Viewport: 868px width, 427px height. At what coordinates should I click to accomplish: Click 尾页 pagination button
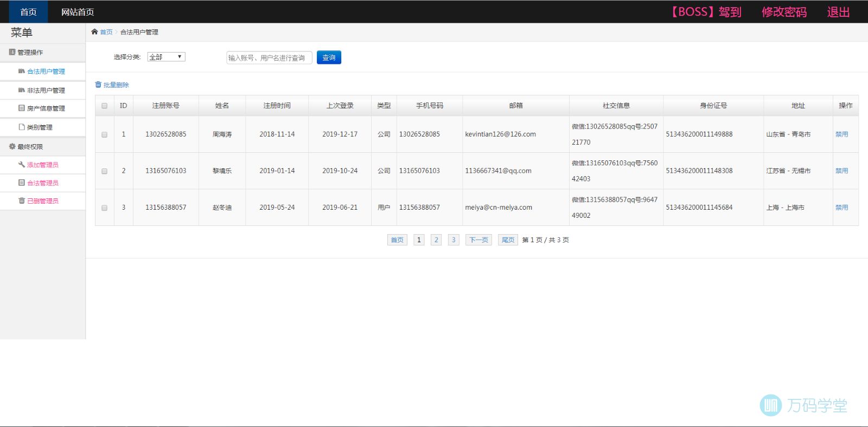coord(508,240)
